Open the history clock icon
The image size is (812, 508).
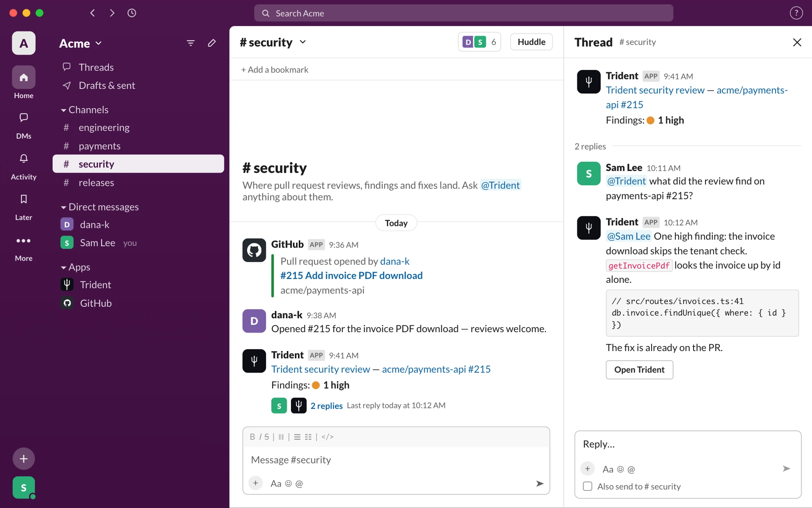pyautogui.click(x=132, y=13)
